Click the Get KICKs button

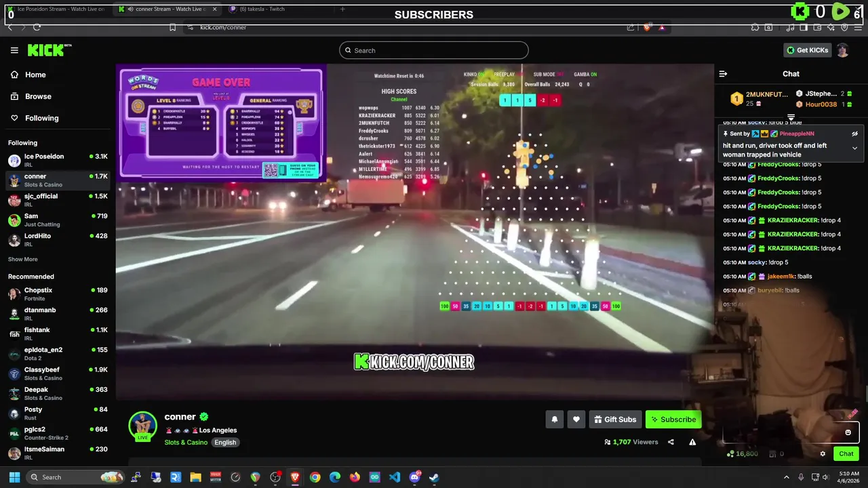[807, 50]
